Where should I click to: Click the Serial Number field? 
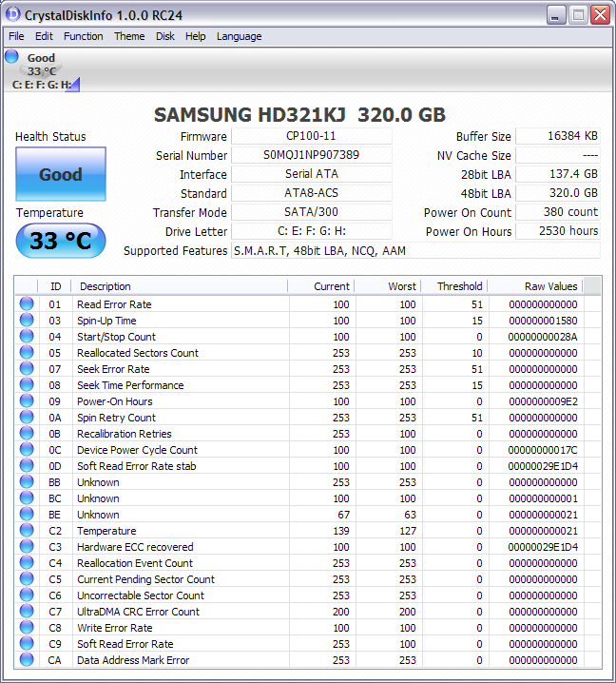pyautogui.click(x=311, y=155)
